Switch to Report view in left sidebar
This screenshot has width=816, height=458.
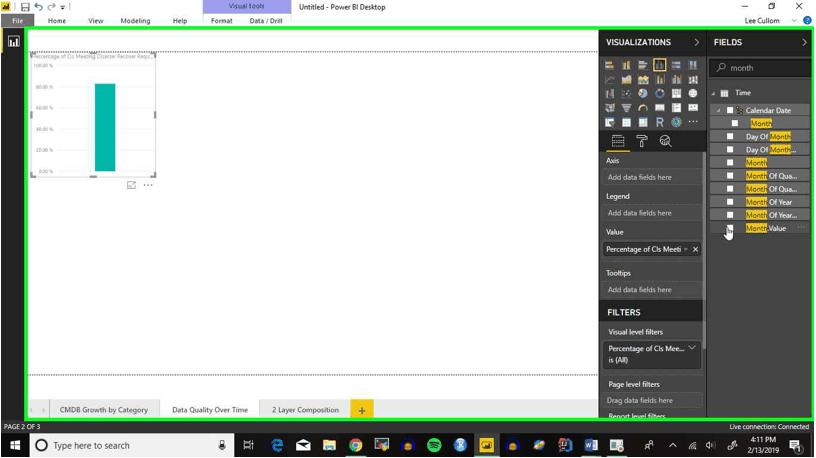pyautogui.click(x=14, y=42)
